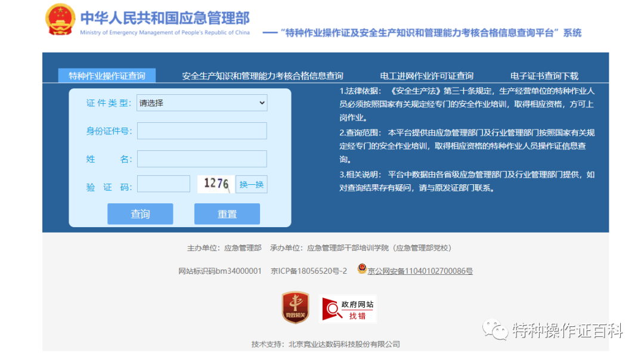Image resolution: width=644 pixels, height=359 pixels.
Task: Open the 京公网安备11040102700086号 link
Action: pyautogui.click(x=420, y=271)
